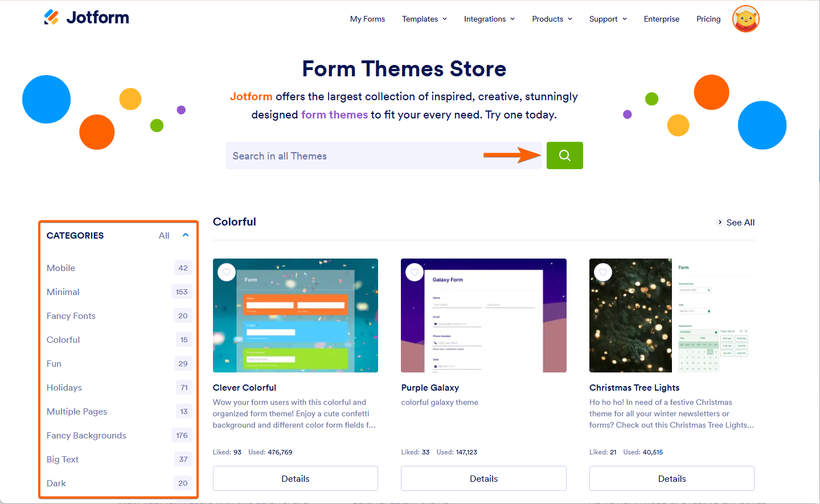Select the Dark category
Image resolution: width=820 pixels, height=504 pixels.
pos(56,483)
